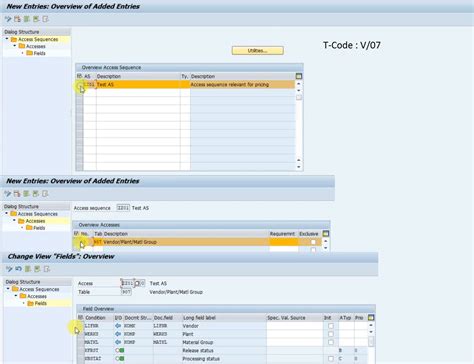Viewport: 474px width, 364px height.
Task: Select row marker of WERKS Plant row
Action: 80,334
